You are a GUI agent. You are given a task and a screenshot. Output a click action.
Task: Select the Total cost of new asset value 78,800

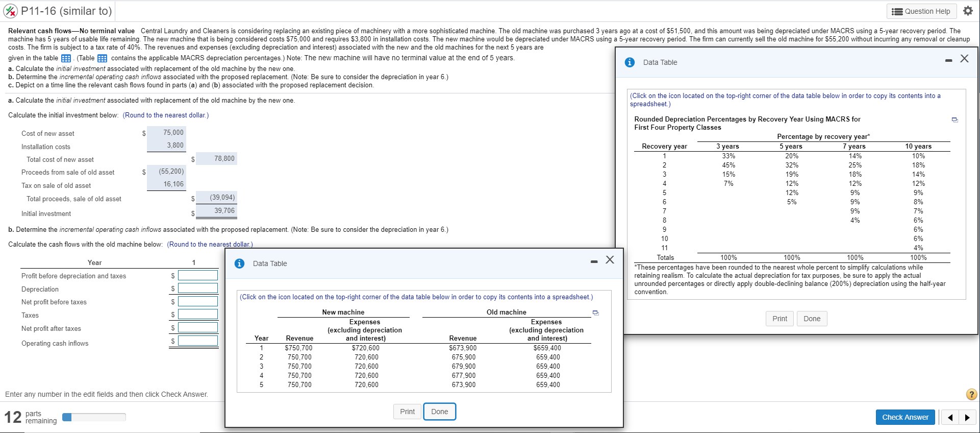coord(224,158)
